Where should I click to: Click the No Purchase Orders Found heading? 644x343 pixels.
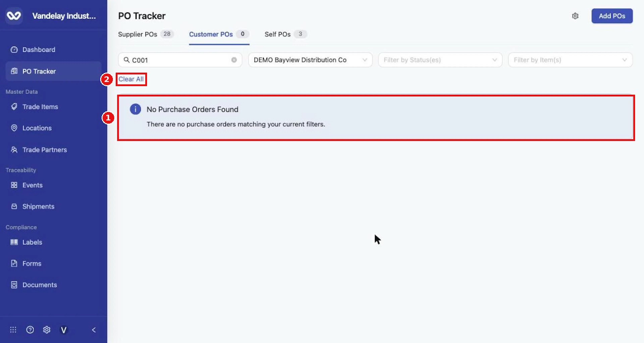pyautogui.click(x=192, y=109)
